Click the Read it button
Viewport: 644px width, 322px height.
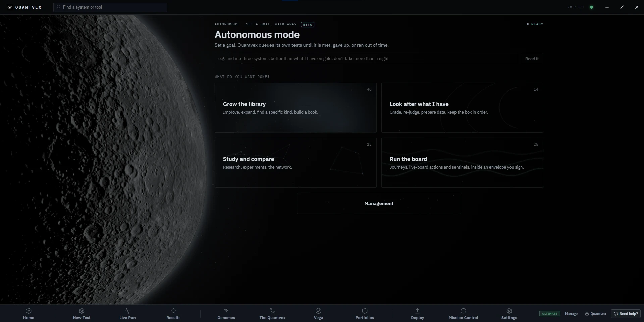[x=532, y=59]
